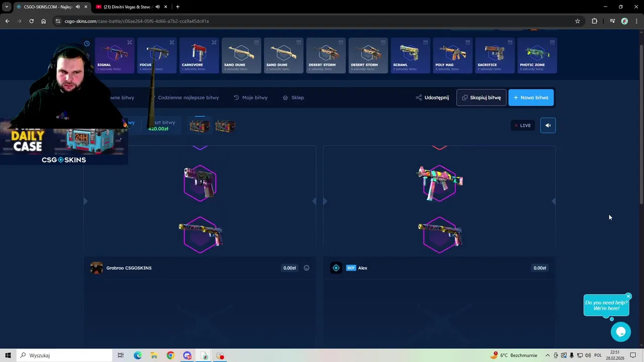Toggle the battle sound speaker button
The width and height of the screenshot is (644, 362).
(x=548, y=125)
